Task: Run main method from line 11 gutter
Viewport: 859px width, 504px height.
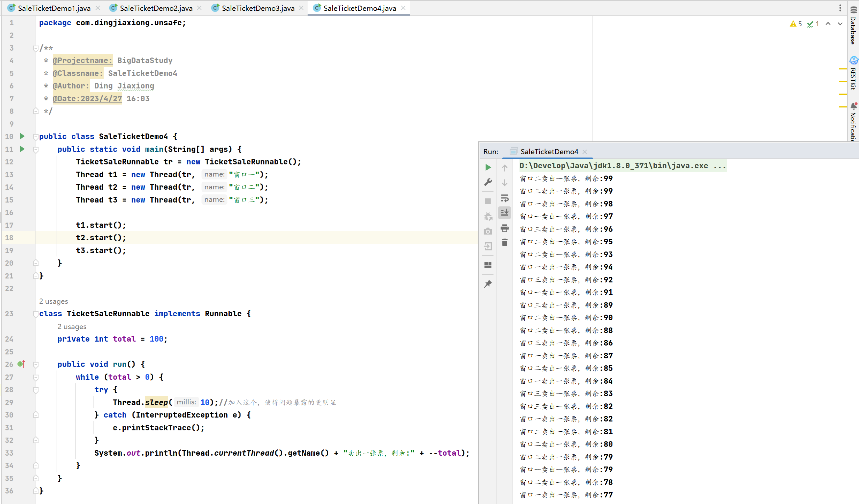Action: coord(22,149)
